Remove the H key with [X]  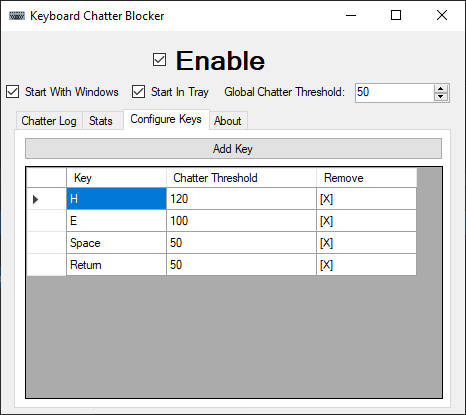tap(366, 199)
